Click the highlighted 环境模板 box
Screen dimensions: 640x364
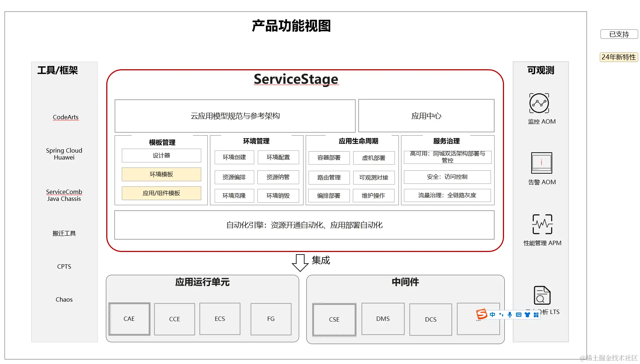pos(161,174)
